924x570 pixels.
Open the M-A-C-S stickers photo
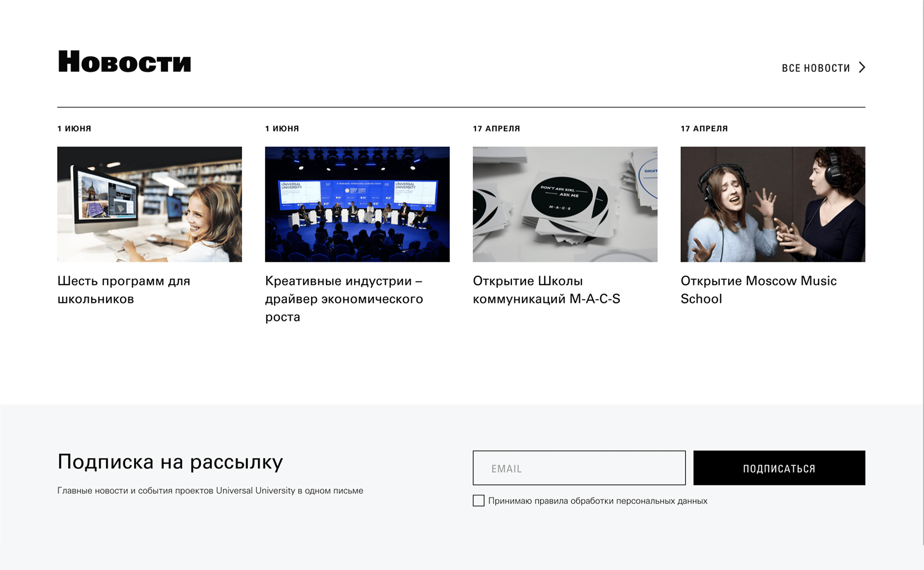click(565, 204)
